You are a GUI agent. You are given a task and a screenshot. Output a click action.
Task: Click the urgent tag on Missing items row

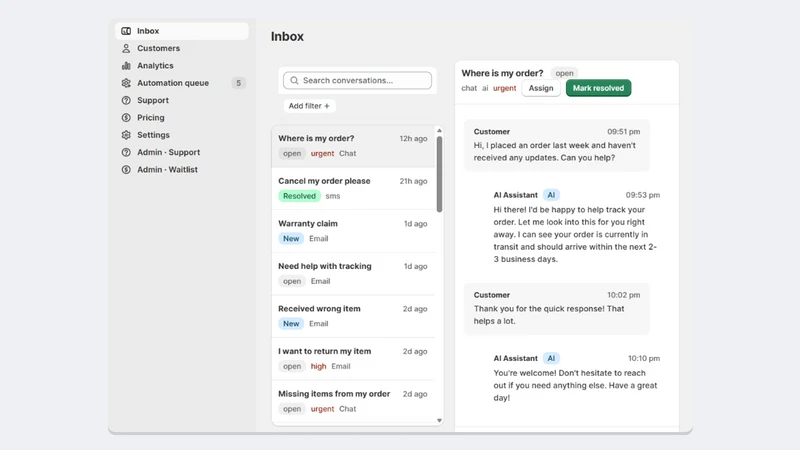tap(322, 409)
